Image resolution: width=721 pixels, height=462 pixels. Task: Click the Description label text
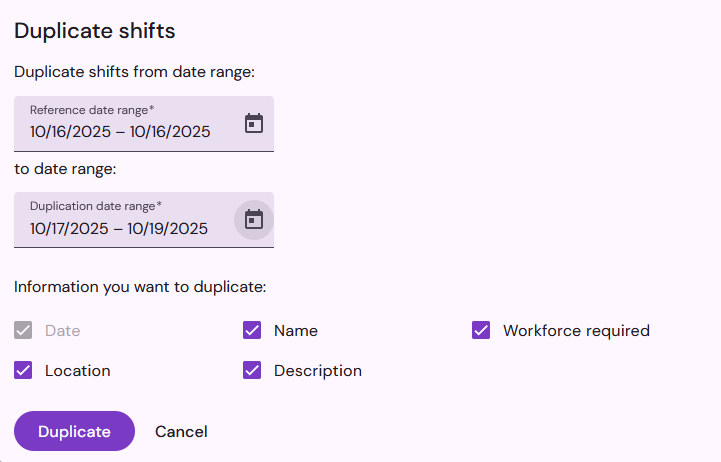318,371
